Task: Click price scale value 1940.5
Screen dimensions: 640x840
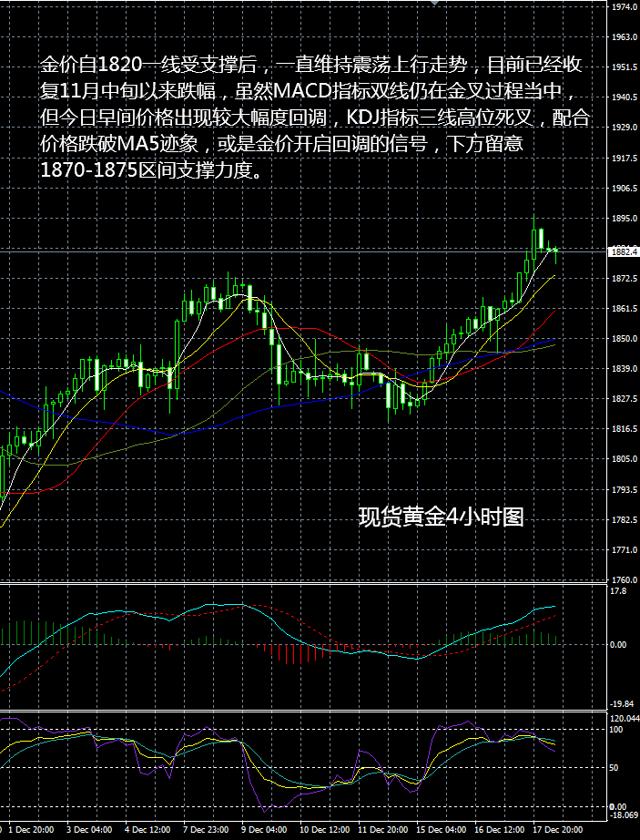Action: point(625,97)
